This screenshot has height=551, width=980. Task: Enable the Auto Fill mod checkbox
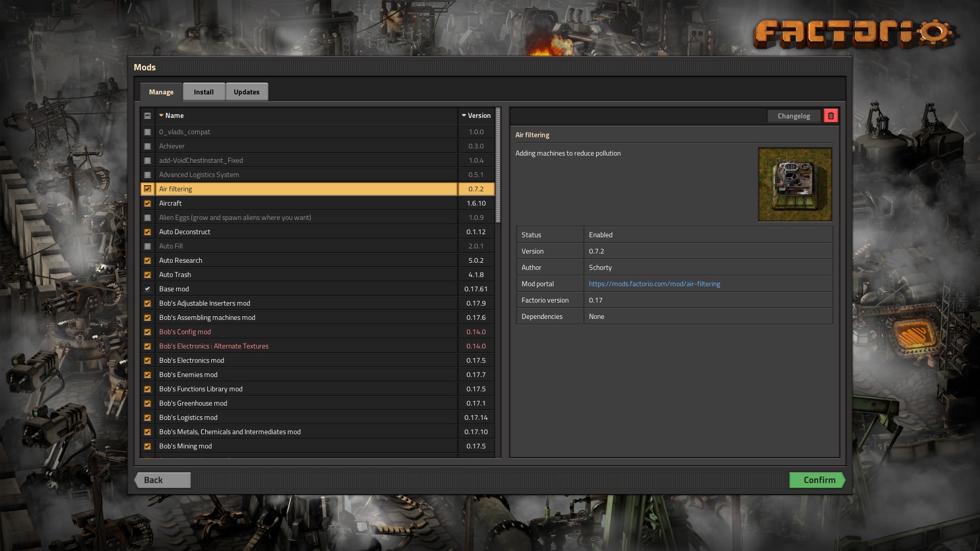point(148,246)
